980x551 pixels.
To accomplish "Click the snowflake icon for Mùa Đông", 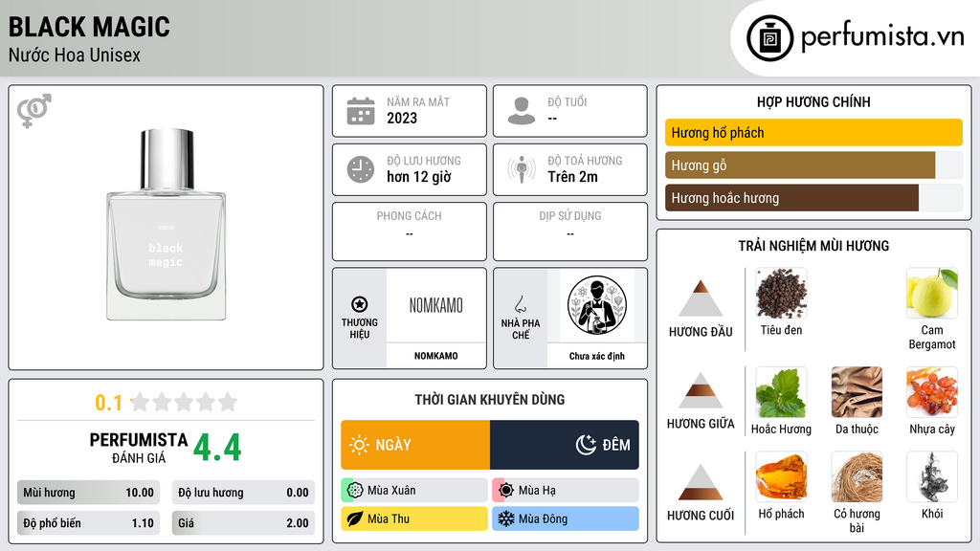I will 506,518.
